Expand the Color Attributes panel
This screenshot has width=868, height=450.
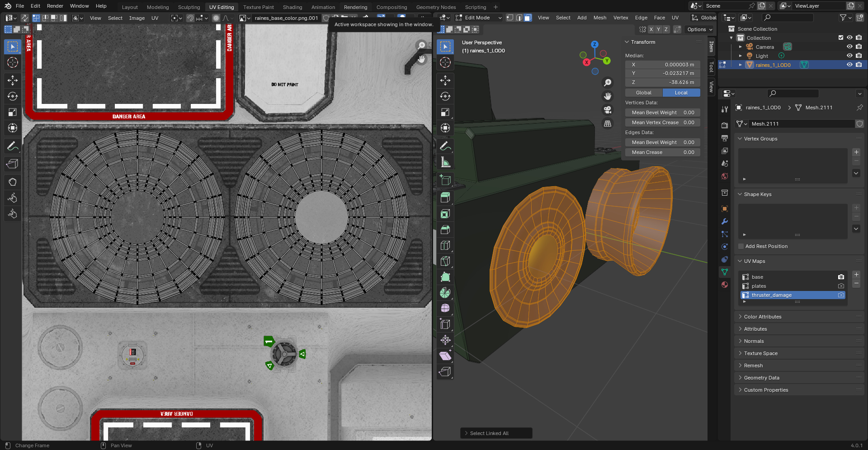pos(763,317)
